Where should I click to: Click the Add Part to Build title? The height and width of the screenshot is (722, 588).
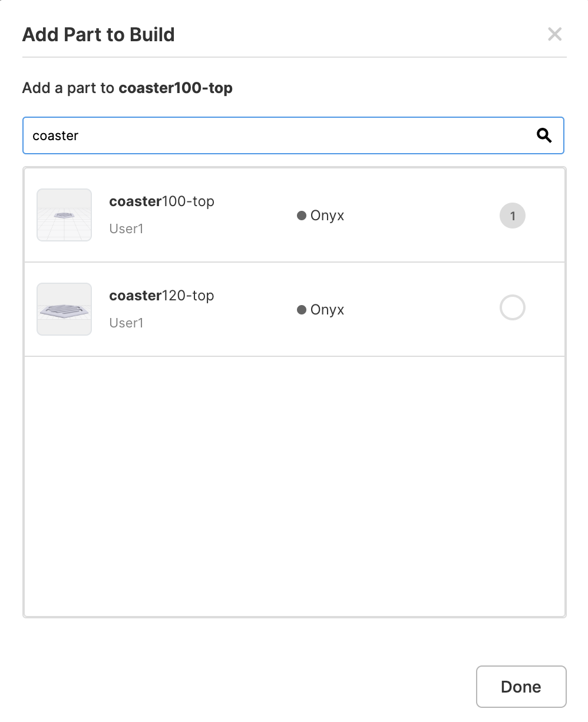[x=98, y=34]
